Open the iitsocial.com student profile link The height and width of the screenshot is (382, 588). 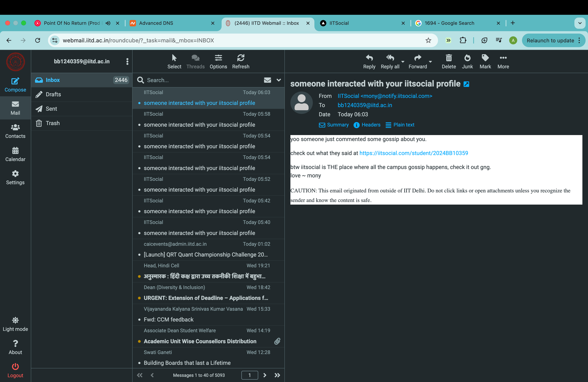click(x=413, y=153)
